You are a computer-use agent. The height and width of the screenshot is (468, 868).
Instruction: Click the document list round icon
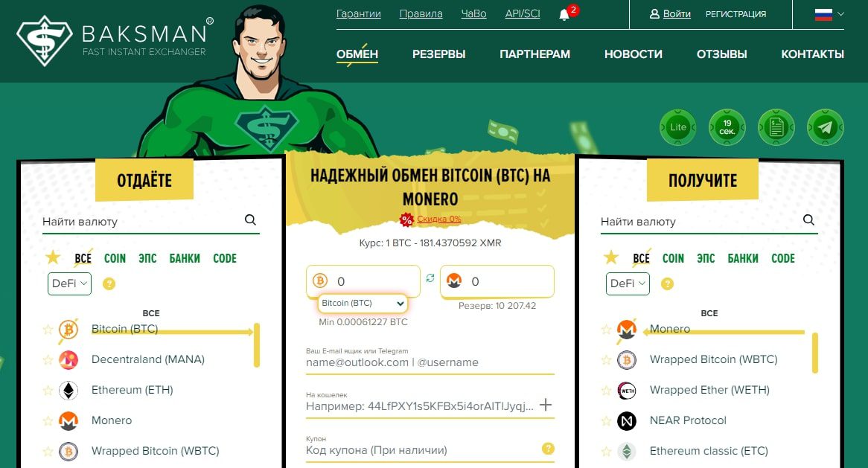[776, 127]
